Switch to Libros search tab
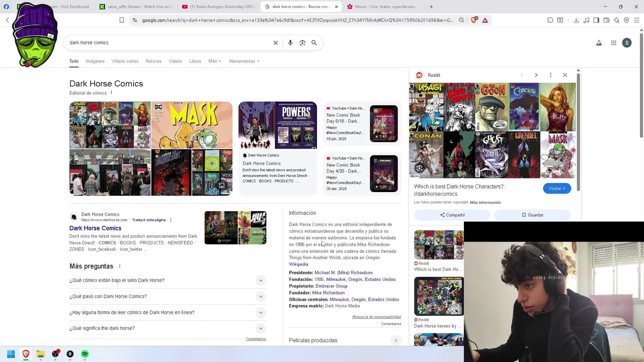 [x=195, y=61]
